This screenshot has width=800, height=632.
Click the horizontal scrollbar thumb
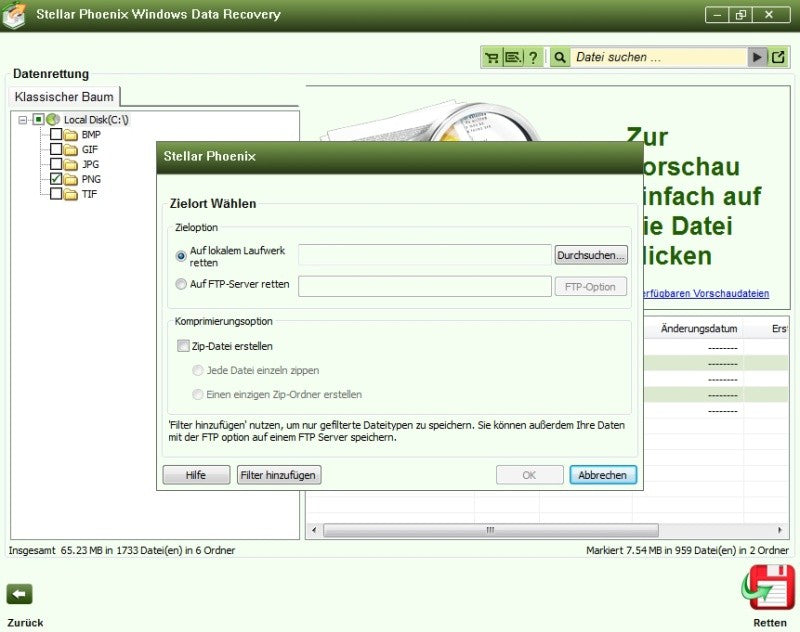[x=491, y=530]
